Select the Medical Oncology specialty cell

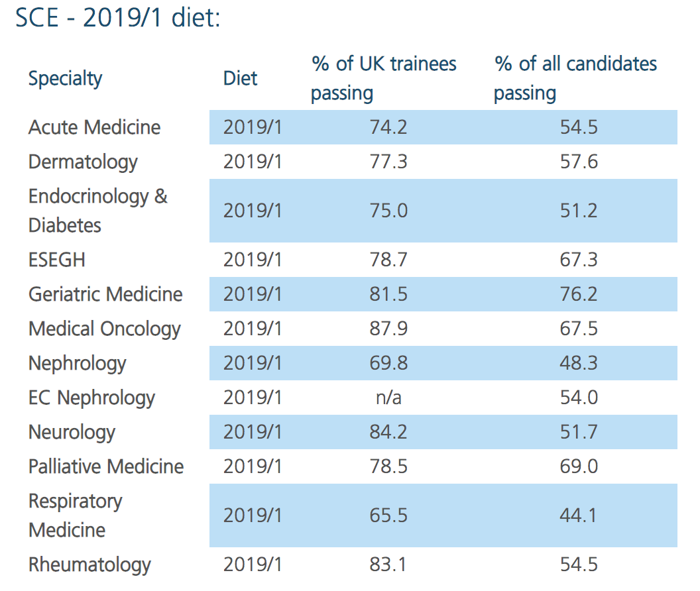point(104,329)
